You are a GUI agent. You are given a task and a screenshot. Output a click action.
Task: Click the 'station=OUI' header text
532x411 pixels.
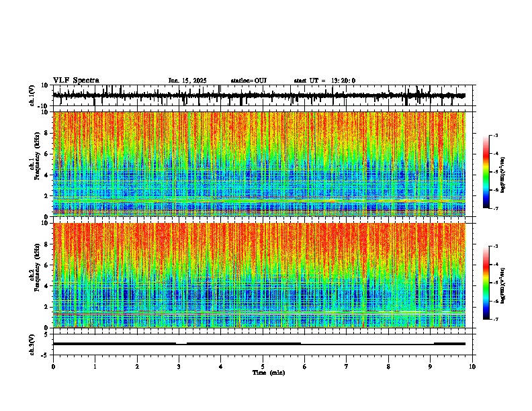tap(249, 81)
